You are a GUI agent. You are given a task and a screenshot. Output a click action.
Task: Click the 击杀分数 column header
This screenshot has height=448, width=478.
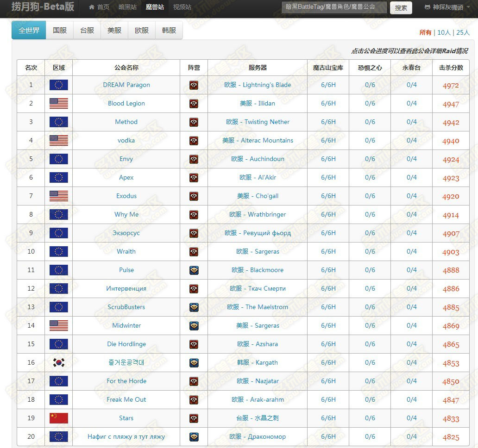coord(451,68)
